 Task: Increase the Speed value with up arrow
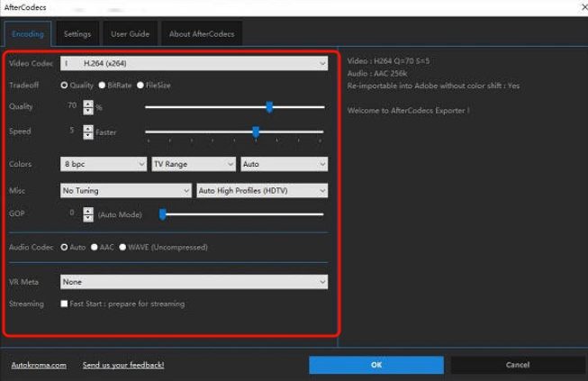(87, 128)
